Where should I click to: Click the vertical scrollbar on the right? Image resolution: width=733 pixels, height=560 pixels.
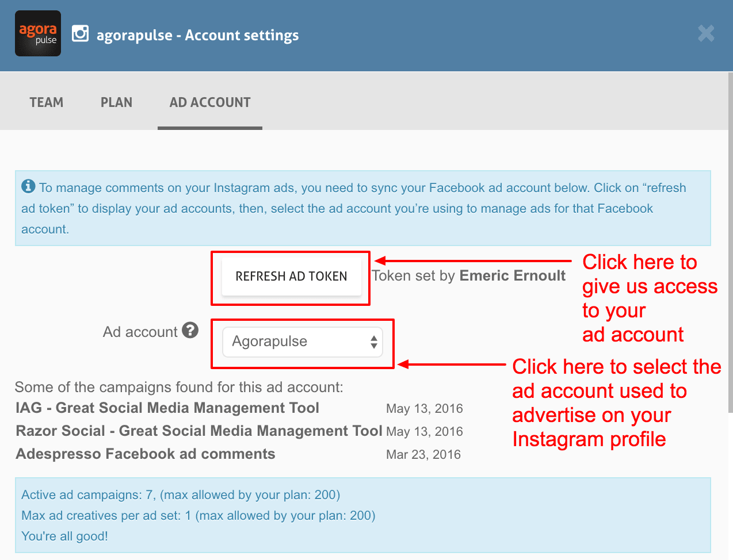click(x=730, y=241)
